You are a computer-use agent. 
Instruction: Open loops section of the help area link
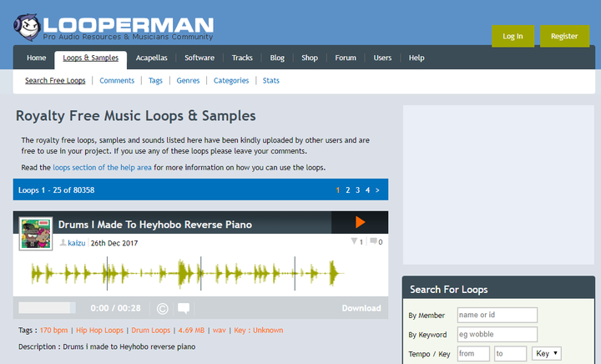pos(102,168)
